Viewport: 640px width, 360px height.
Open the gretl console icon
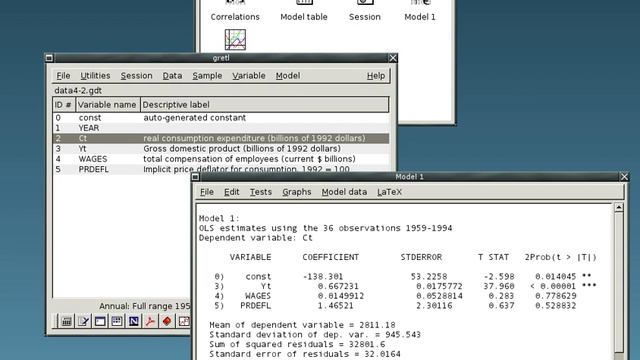pyautogui.click(x=100, y=322)
